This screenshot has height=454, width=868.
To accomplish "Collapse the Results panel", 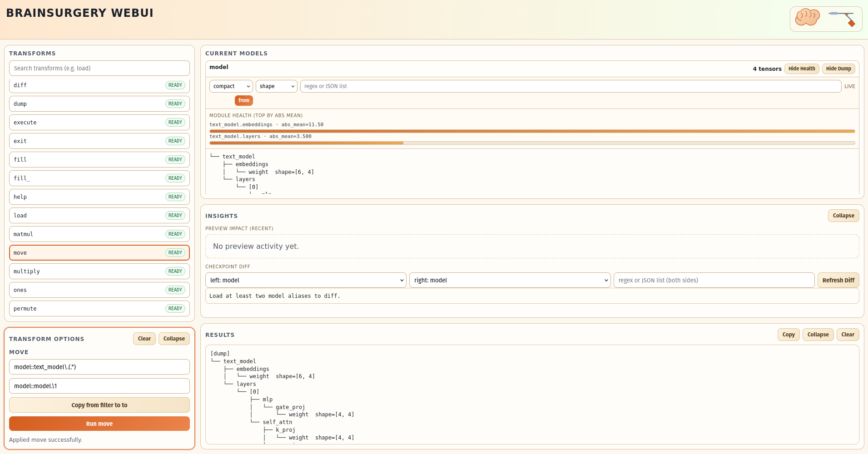I will click(818, 335).
